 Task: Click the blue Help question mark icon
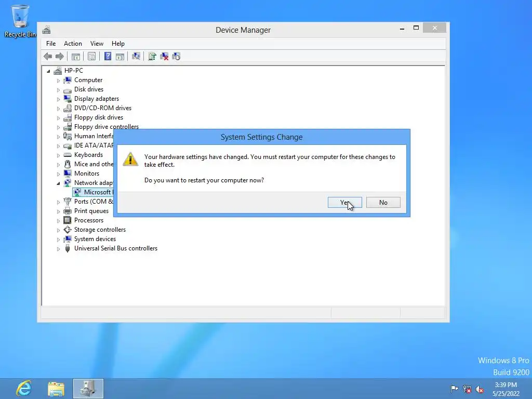coord(108,56)
